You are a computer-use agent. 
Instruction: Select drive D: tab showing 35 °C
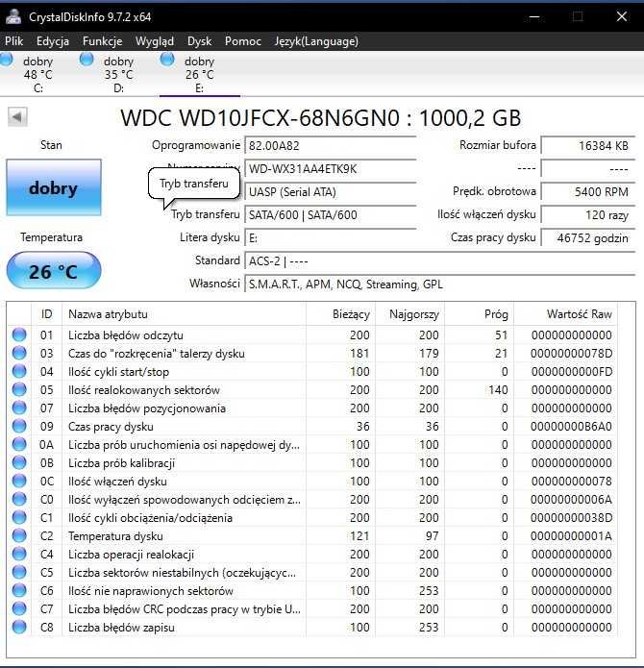pyautogui.click(x=118, y=75)
